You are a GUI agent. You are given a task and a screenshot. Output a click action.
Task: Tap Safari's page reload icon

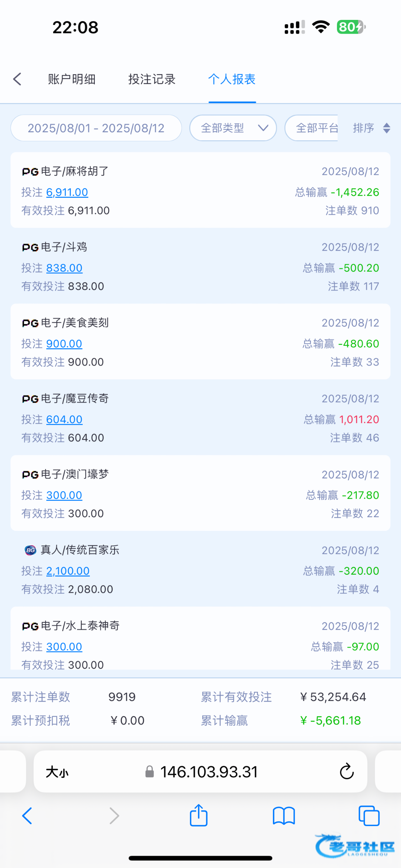[x=346, y=771]
